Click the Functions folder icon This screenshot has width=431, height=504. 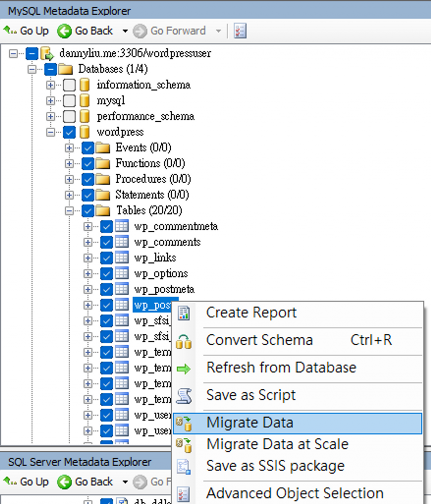pyautogui.click(x=103, y=164)
